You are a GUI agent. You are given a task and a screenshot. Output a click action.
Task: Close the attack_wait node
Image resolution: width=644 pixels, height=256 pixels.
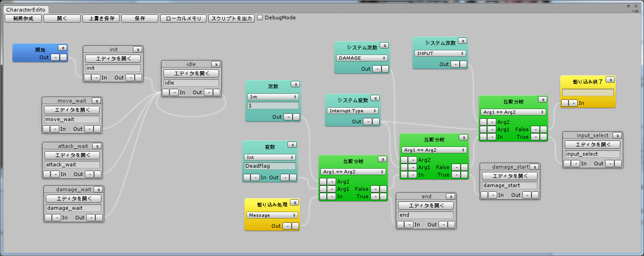pyautogui.click(x=97, y=146)
